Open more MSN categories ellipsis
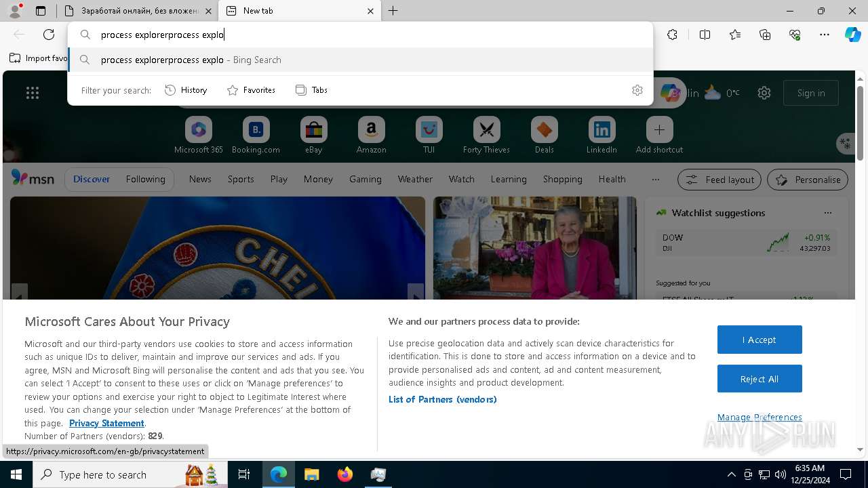868x488 pixels. pyautogui.click(x=655, y=180)
